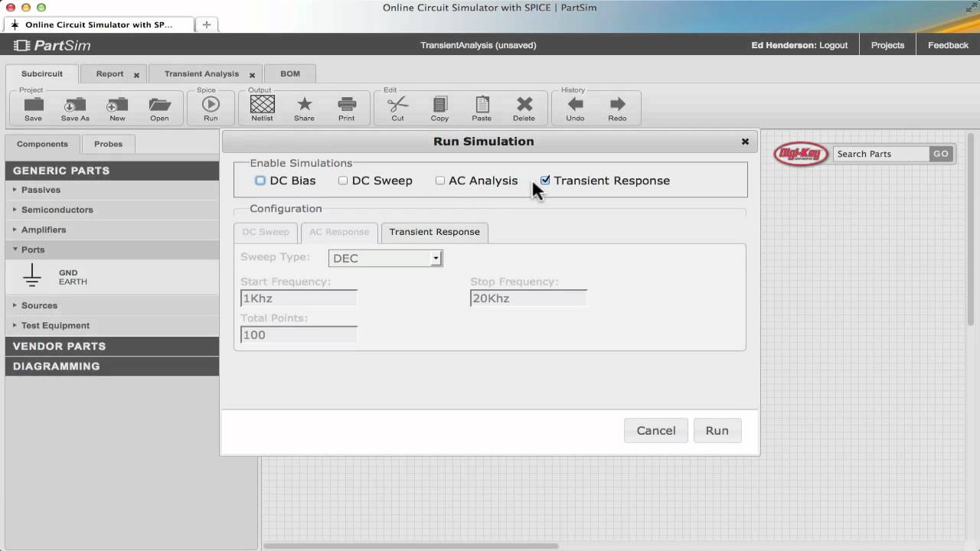
Task: Close the Report tab with its x
Action: (x=136, y=75)
